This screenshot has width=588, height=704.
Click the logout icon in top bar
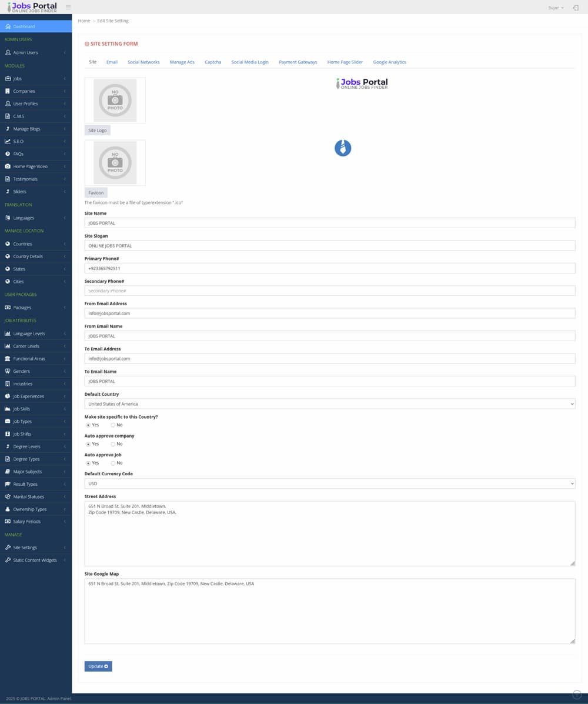[576, 8]
